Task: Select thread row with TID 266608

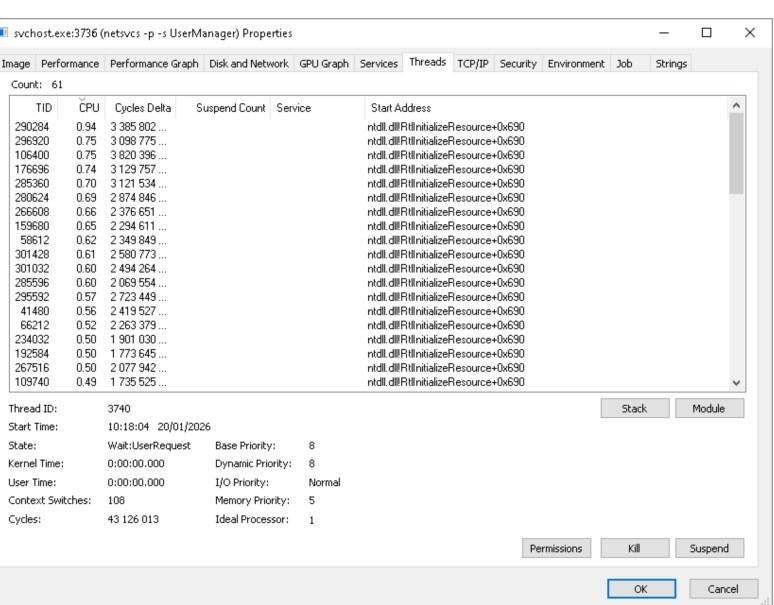Action: coord(368,212)
